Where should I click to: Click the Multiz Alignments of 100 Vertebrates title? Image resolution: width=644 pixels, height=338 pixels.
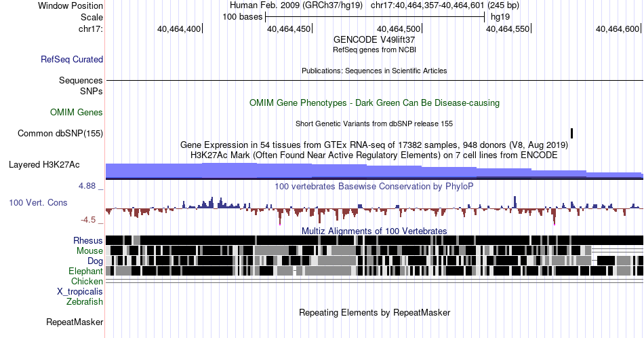pyautogui.click(x=374, y=231)
